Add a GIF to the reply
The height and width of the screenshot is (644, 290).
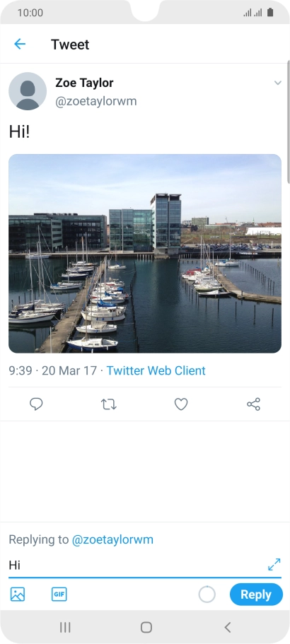(x=59, y=595)
